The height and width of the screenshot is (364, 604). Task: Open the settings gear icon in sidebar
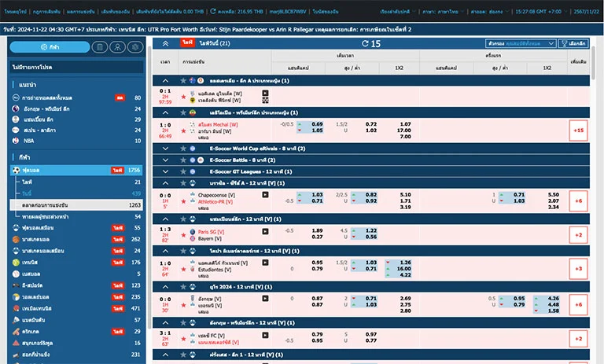pos(134,47)
